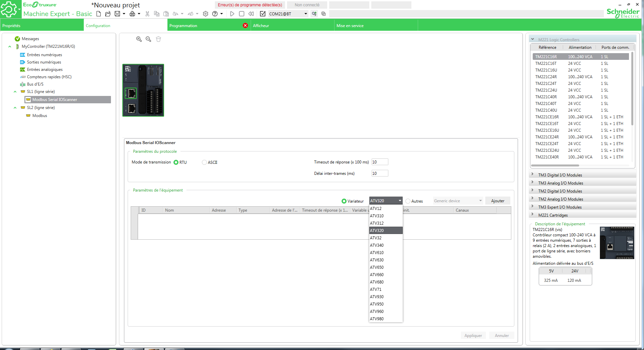Click the Print icon in toolbar
644x350 pixels.
click(x=132, y=14)
